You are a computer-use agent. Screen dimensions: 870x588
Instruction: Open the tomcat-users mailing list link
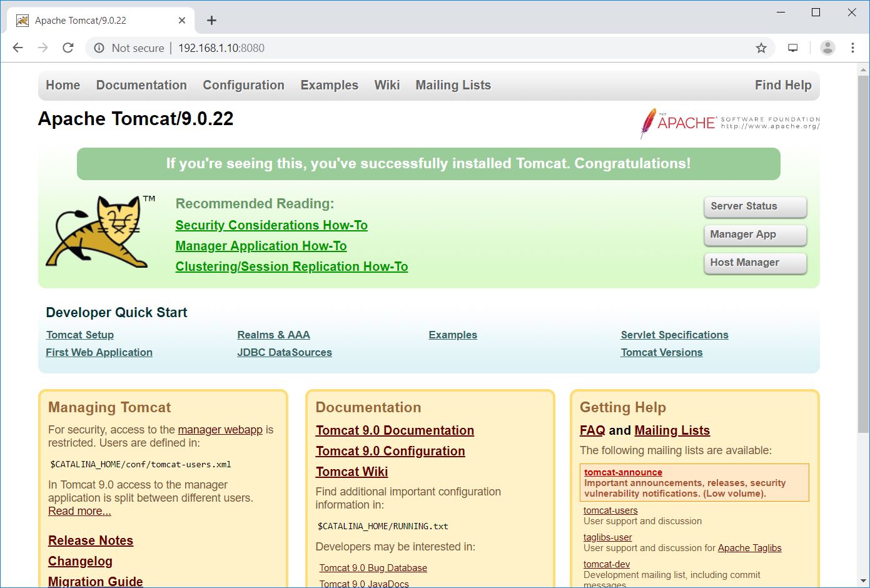pyautogui.click(x=610, y=510)
